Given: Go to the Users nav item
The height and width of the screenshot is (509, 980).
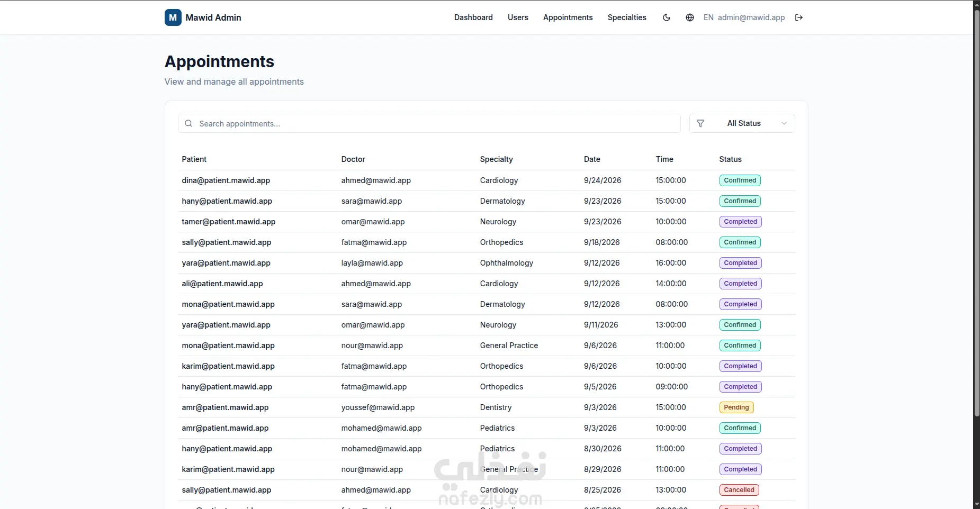Looking at the screenshot, I should [x=518, y=17].
